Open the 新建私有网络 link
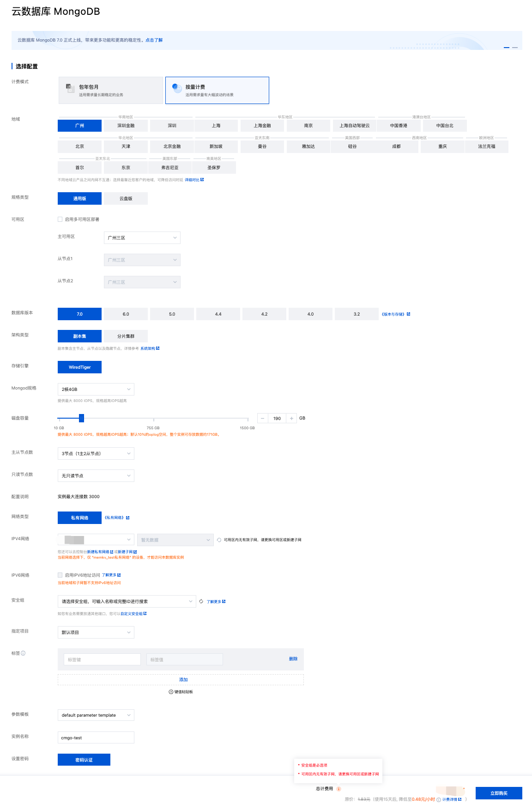 tap(100, 552)
